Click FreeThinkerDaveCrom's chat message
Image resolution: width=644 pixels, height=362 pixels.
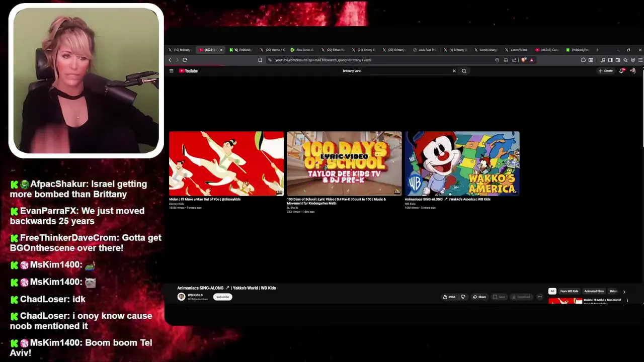tap(86, 243)
